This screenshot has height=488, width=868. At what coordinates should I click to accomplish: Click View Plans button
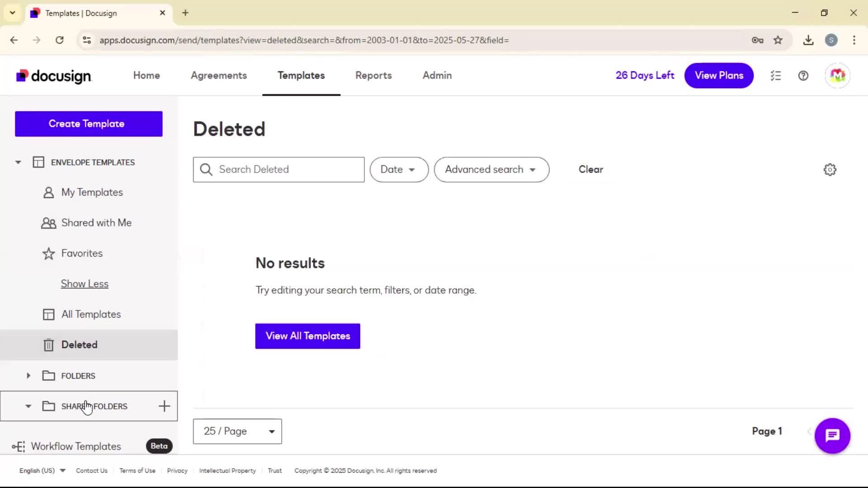click(x=719, y=75)
